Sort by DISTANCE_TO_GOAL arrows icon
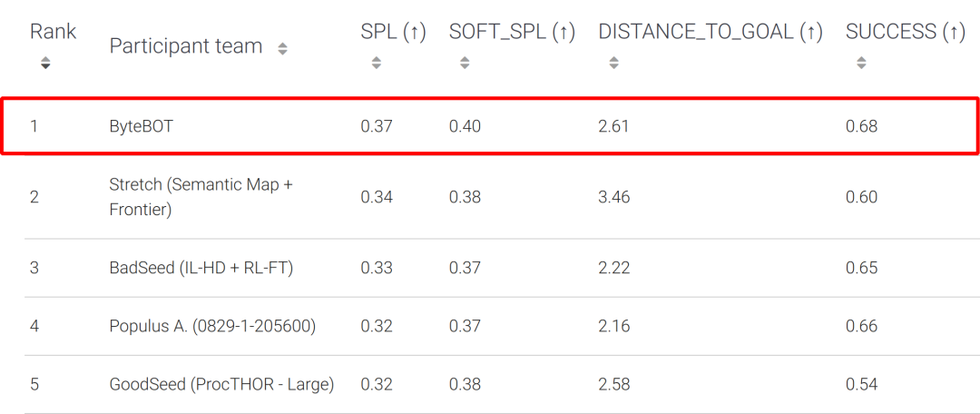The image size is (980, 414). 614,64
